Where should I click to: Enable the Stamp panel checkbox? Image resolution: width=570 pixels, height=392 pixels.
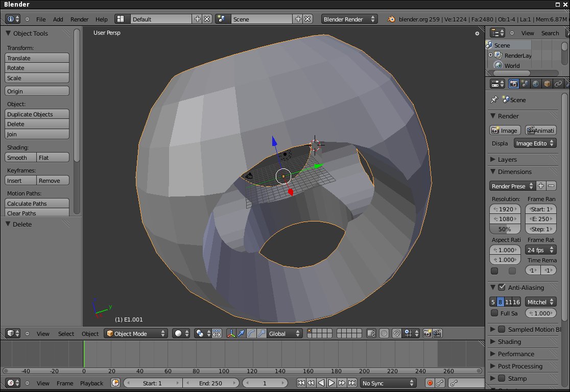coord(502,378)
